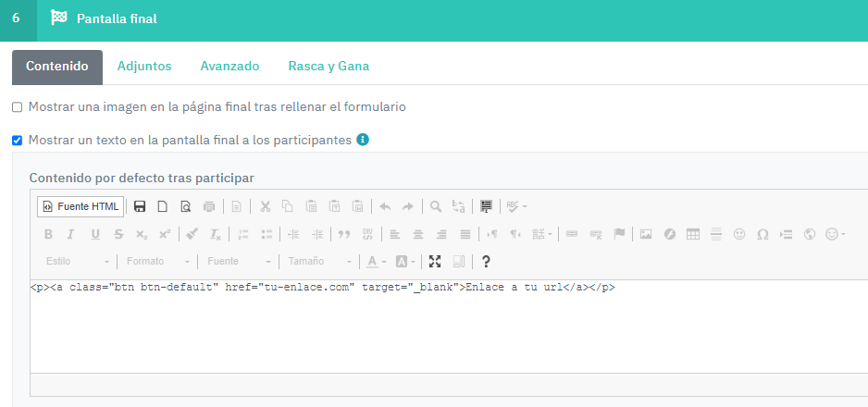868x407 pixels.
Task: Toggle Fuente HTML source view
Action: point(81,206)
